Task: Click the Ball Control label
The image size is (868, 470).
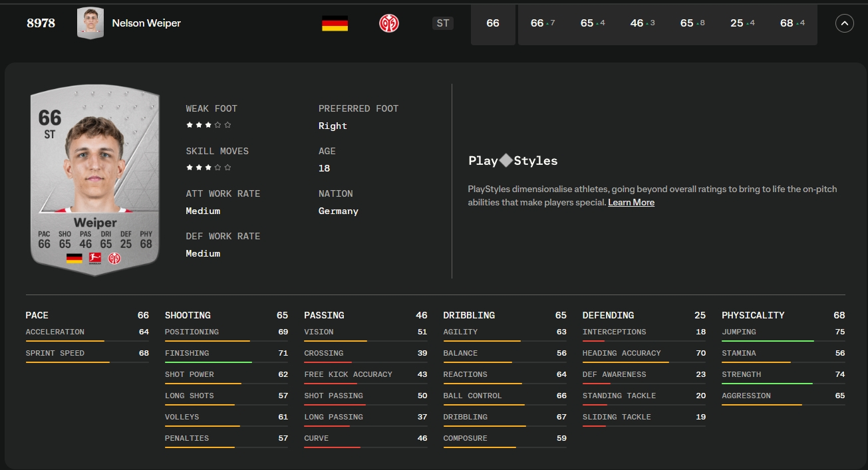Action: pos(473,396)
